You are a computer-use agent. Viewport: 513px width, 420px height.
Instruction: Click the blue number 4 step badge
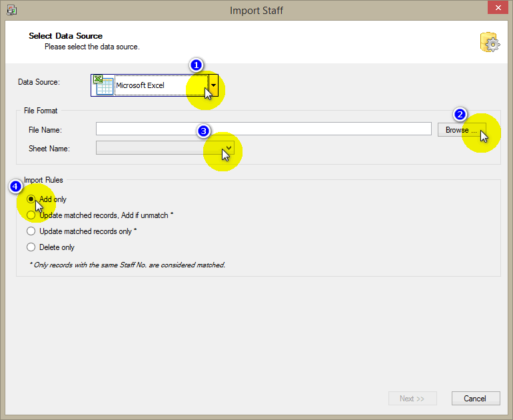pos(15,186)
